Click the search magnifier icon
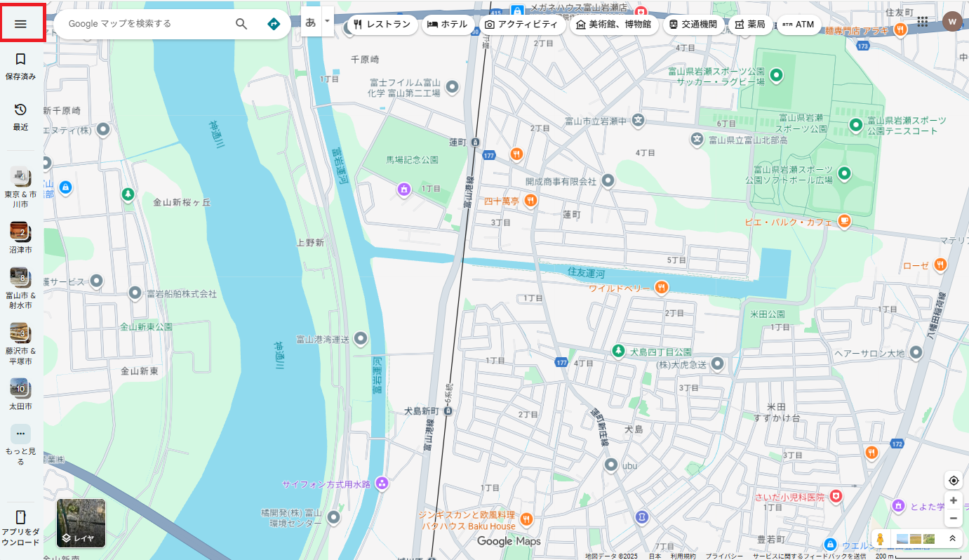This screenshot has height=560, width=969. [x=241, y=23]
